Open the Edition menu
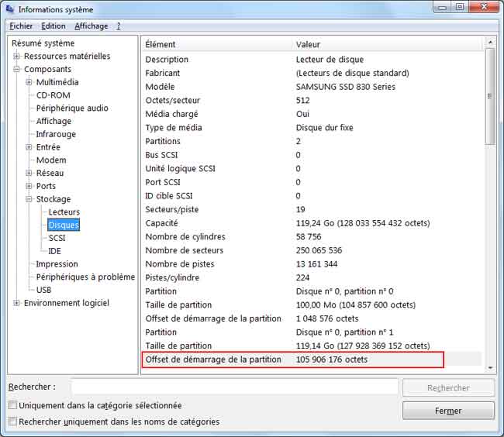This screenshot has width=504, height=437. 54,26
